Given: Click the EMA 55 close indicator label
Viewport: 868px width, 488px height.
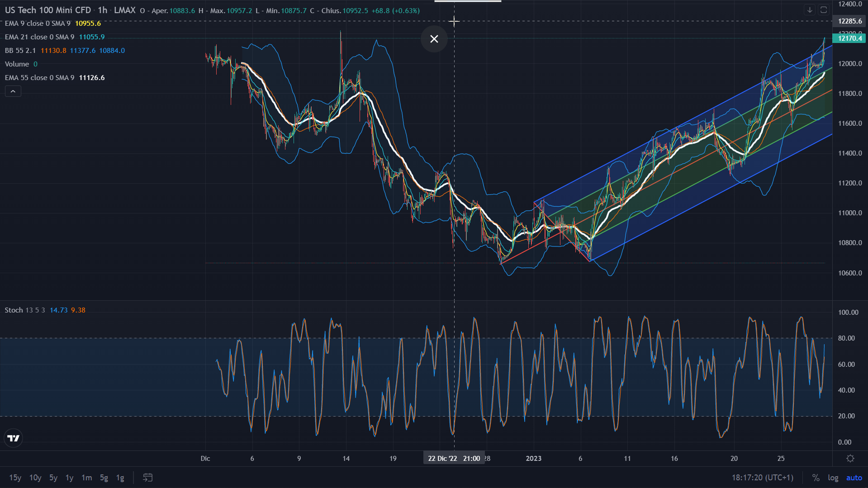Looking at the screenshot, I should click(x=39, y=78).
